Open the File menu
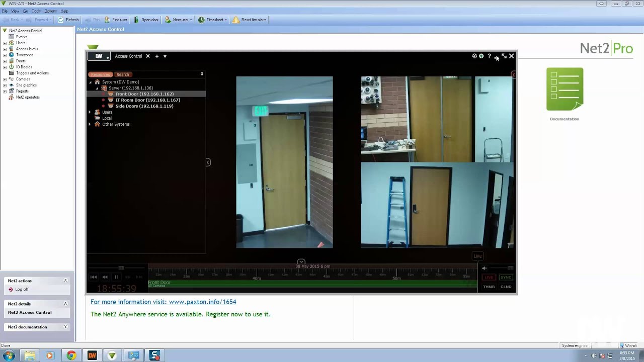This screenshot has width=644, height=362. (5, 11)
